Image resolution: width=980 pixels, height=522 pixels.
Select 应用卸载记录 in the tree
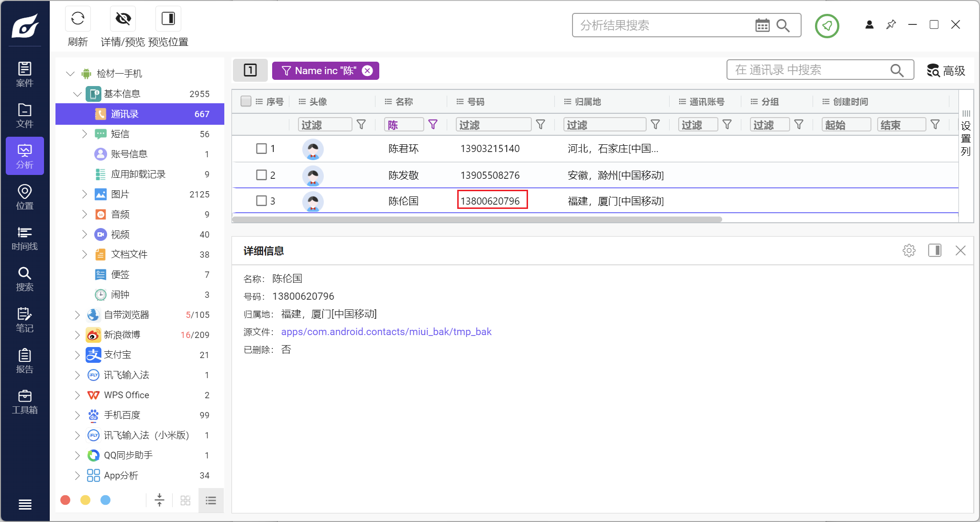(x=140, y=174)
